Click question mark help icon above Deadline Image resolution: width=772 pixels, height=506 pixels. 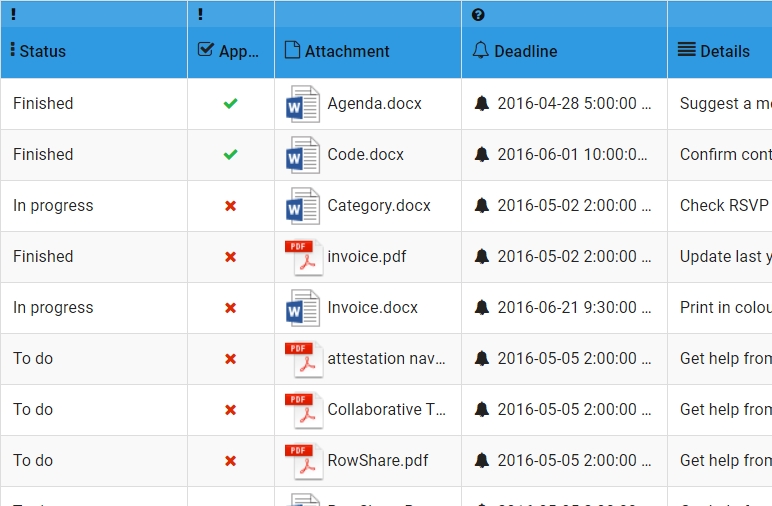tap(478, 15)
